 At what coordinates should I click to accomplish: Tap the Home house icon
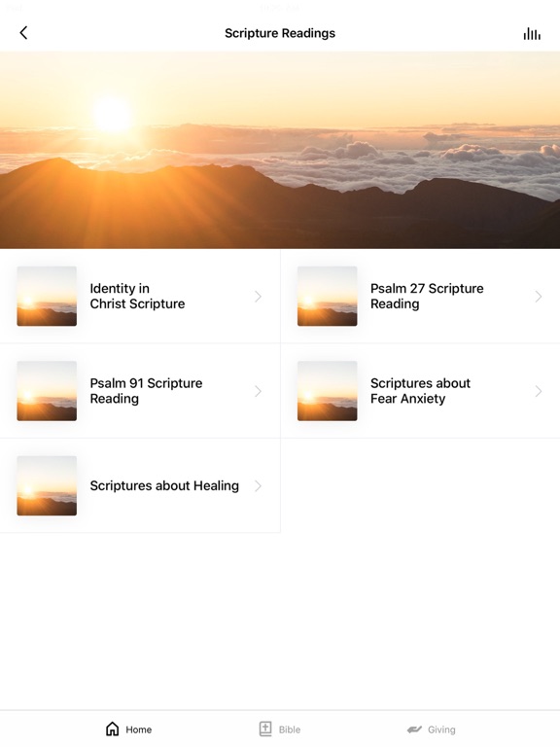[x=113, y=729]
